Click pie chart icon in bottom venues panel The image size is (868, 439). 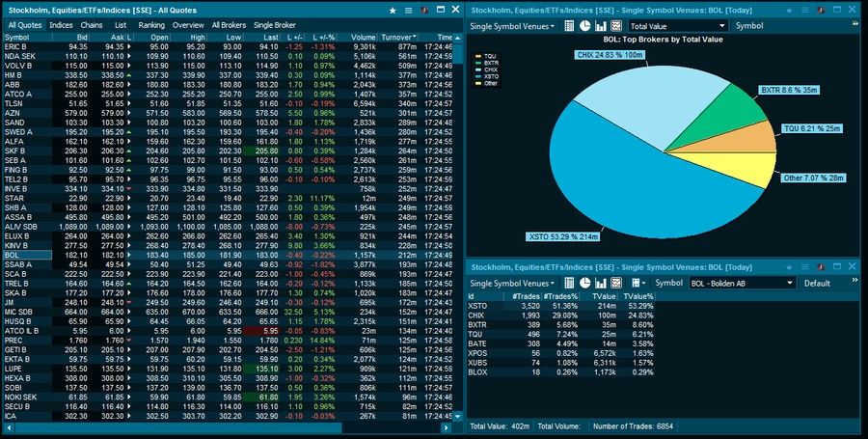584,283
